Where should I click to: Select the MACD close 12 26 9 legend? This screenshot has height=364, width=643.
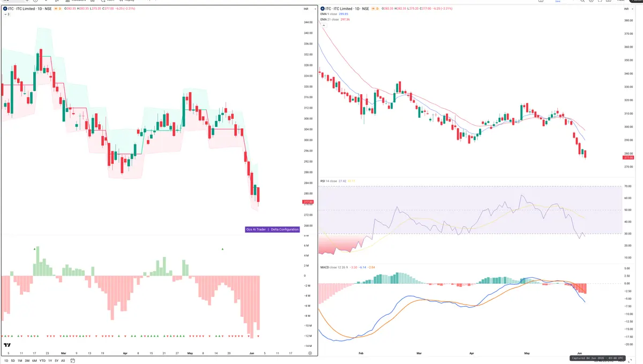(x=334, y=267)
